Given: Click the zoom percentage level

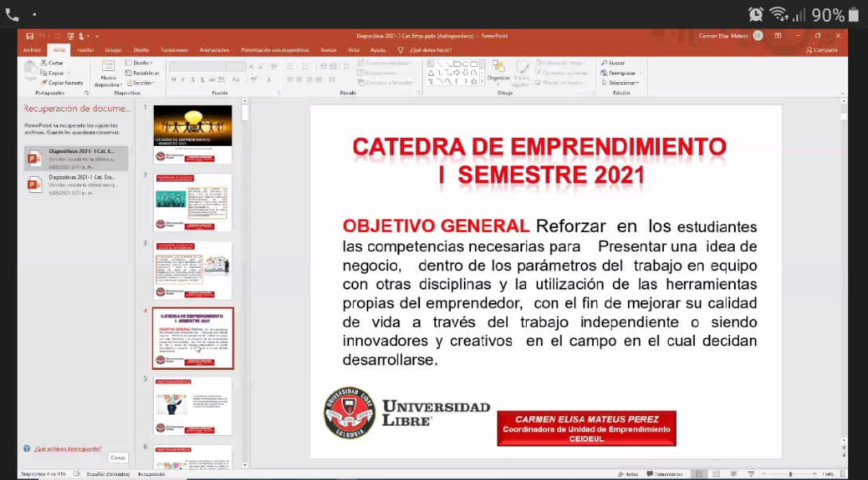Looking at the screenshot, I should [x=828, y=474].
